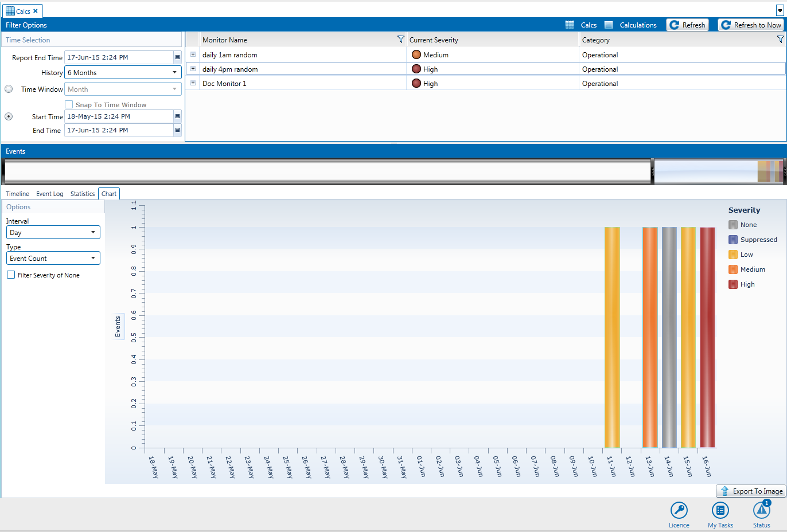Open Report End Time calendar picker
The height and width of the screenshot is (532, 787).
click(177, 57)
